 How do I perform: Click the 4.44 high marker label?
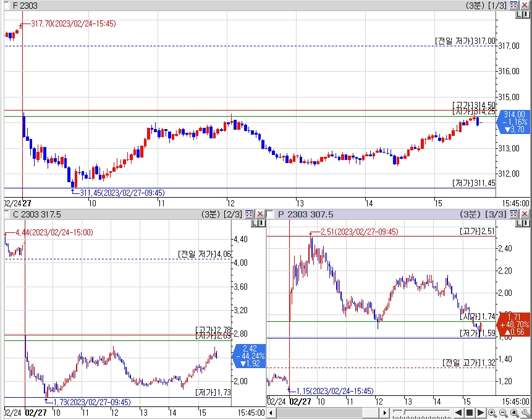click(54, 232)
